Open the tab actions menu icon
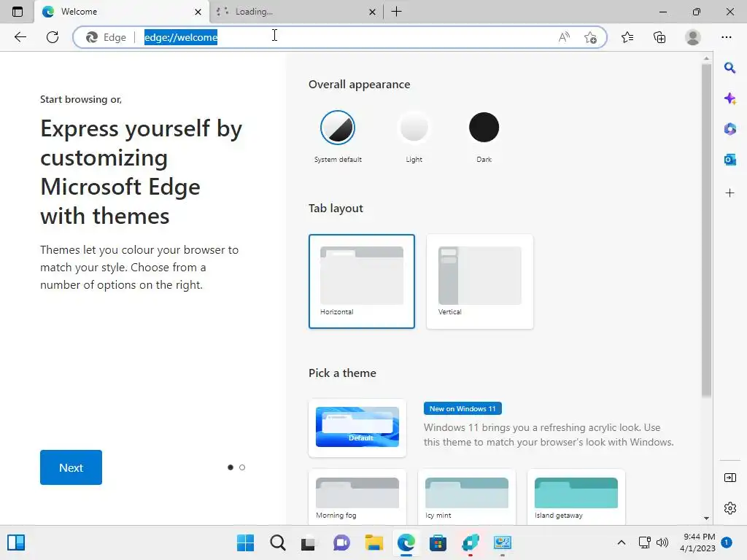Viewport: 747px width, 560px height. point(18,12)
